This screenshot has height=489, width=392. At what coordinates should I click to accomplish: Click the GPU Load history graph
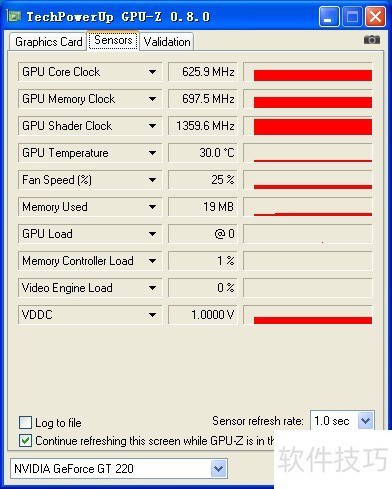pos(308,234)
